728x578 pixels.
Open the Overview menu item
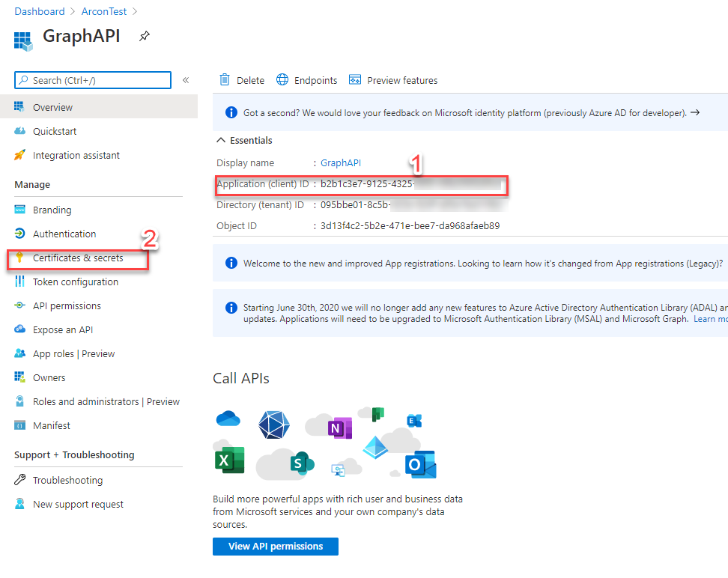[x=99, y=107]
